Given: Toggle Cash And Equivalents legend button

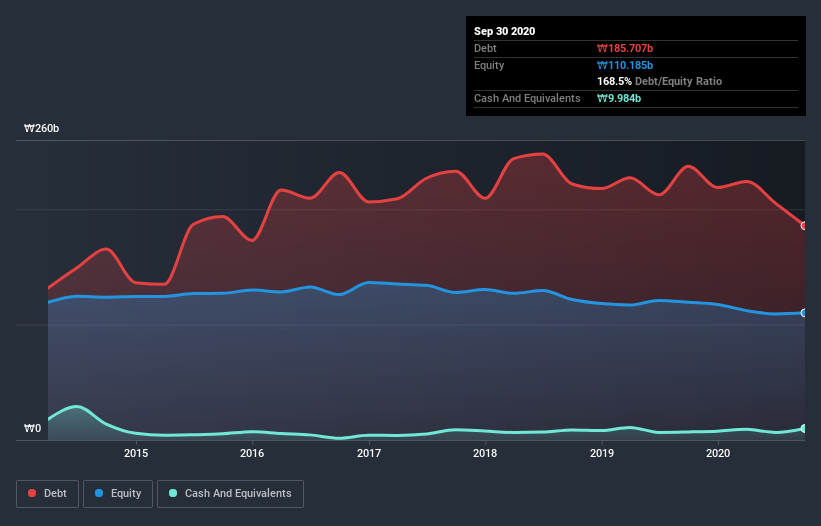Looking at the screenshot, I should point(230,494).
